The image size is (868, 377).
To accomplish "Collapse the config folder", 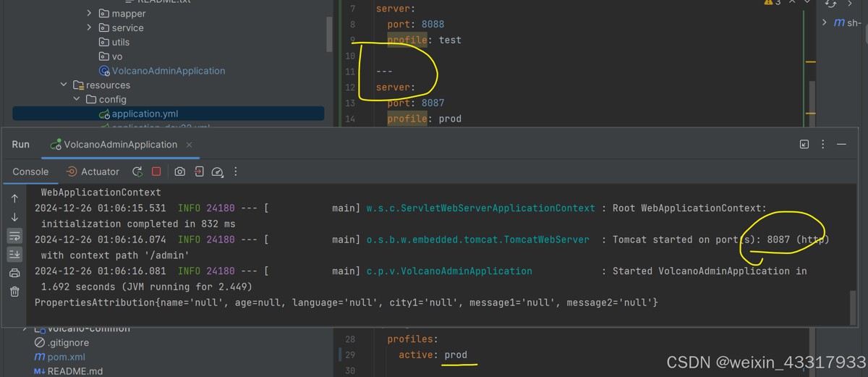I will pos(77,99).
